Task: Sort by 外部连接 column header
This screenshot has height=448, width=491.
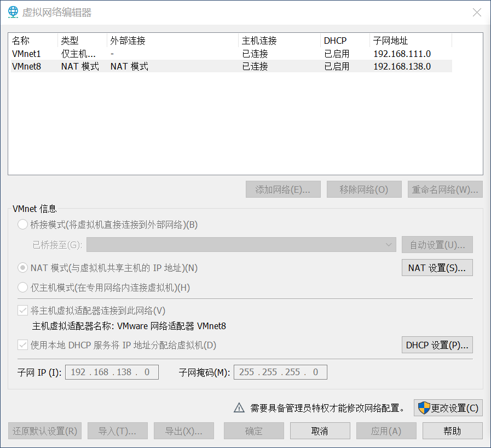Action: click(x=172, y=41)
